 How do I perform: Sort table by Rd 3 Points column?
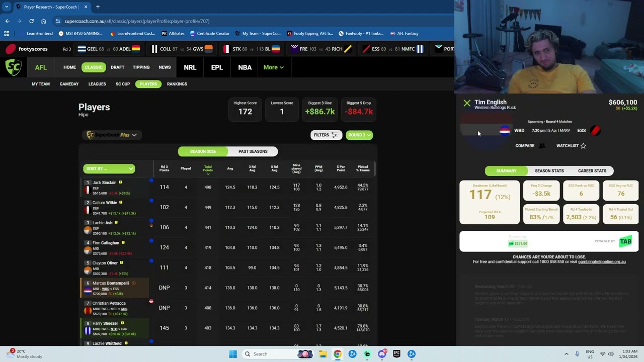coord(164,168)
